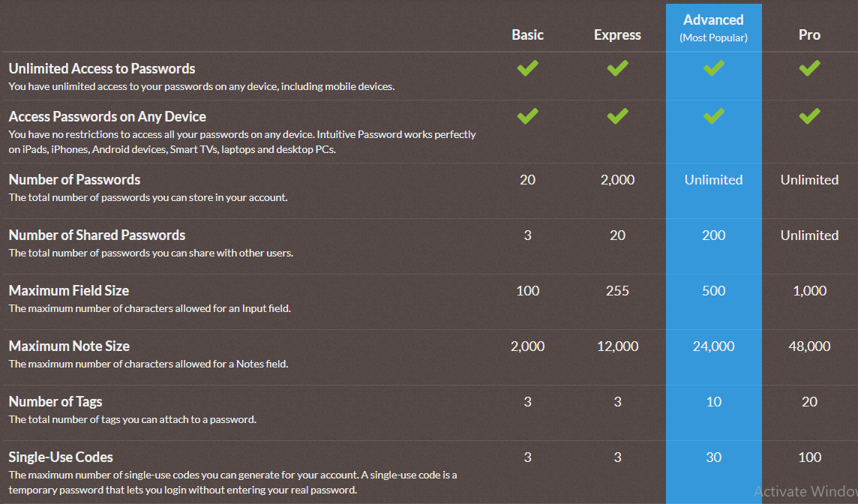
Task: Select the Basic plan column header
Action: coord(527,35)
